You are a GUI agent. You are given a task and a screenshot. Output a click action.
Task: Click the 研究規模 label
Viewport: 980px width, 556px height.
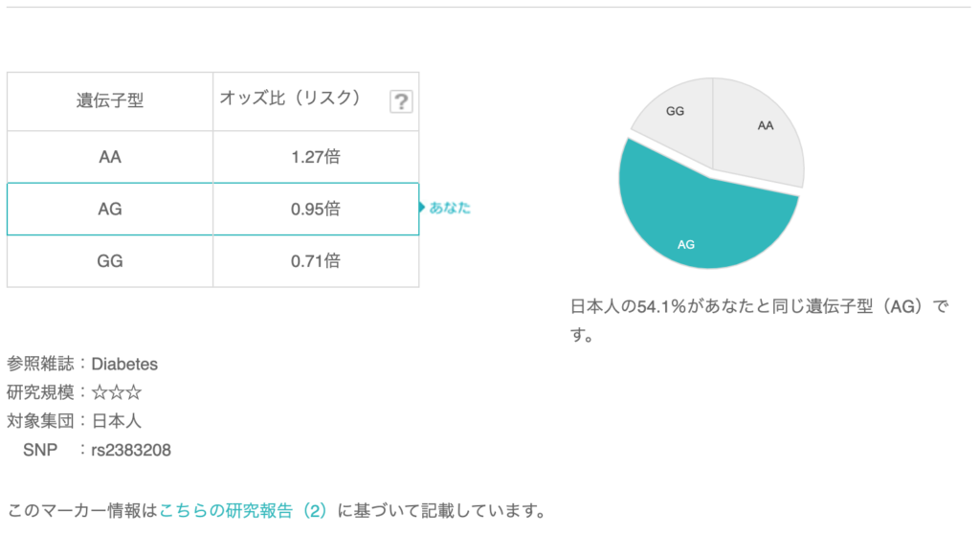[43, 391]
